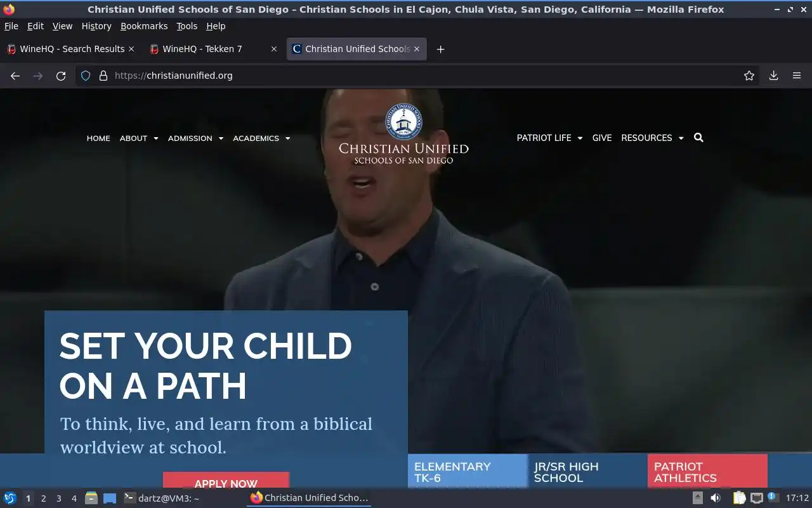Screen dimensions: 812x508
Task: View site security padlock info
Action: [103, 76]
